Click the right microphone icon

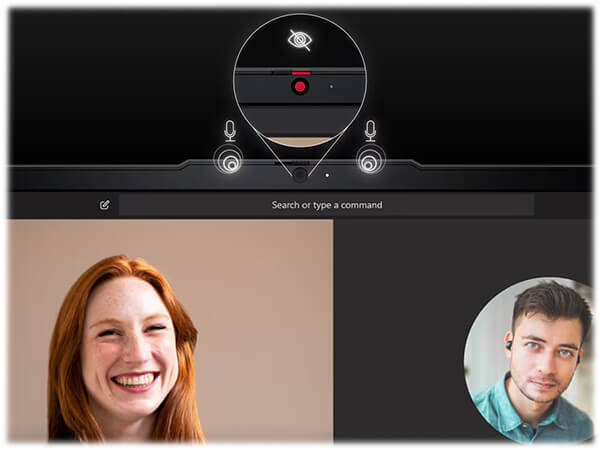(371, 130)
